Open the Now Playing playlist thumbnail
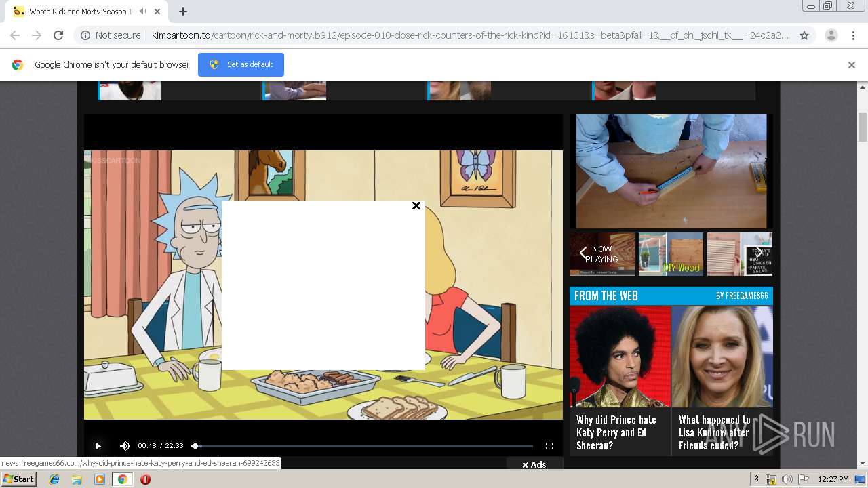This screenshot has width=868, height=488. (x=602, y=254)
